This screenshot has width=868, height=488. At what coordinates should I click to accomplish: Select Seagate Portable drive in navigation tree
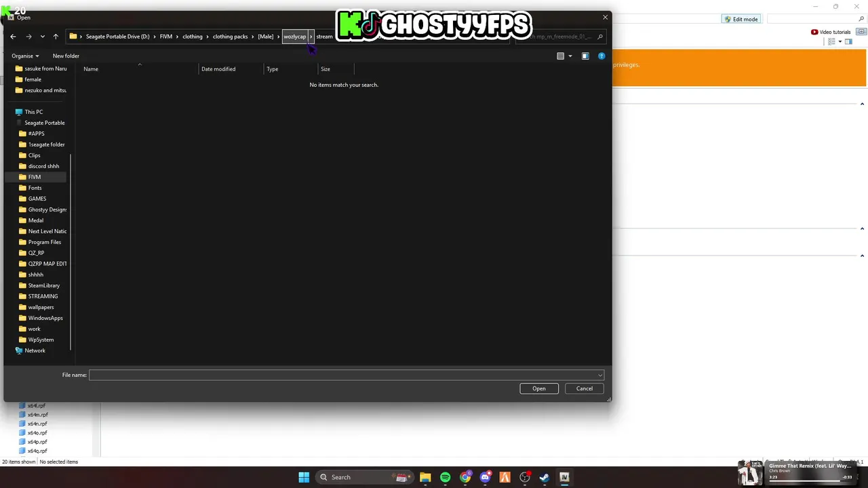tap(41, 123)
